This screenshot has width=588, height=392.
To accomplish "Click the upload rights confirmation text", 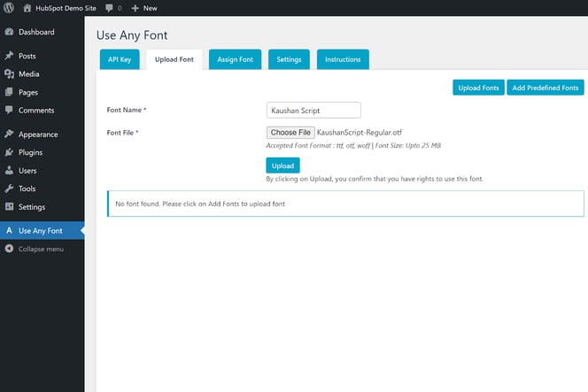I will tap(375, 179).
